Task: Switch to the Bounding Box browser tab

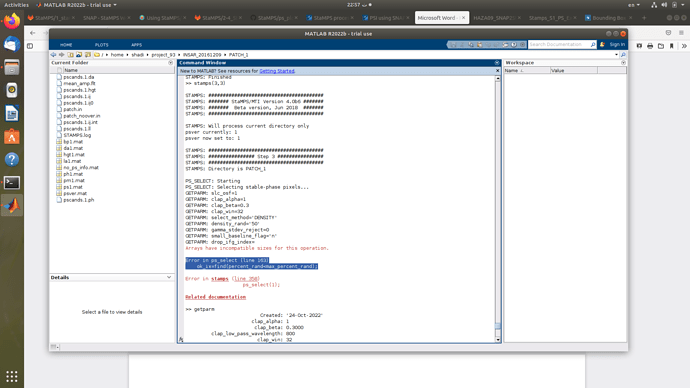Action: coord(609,18)
